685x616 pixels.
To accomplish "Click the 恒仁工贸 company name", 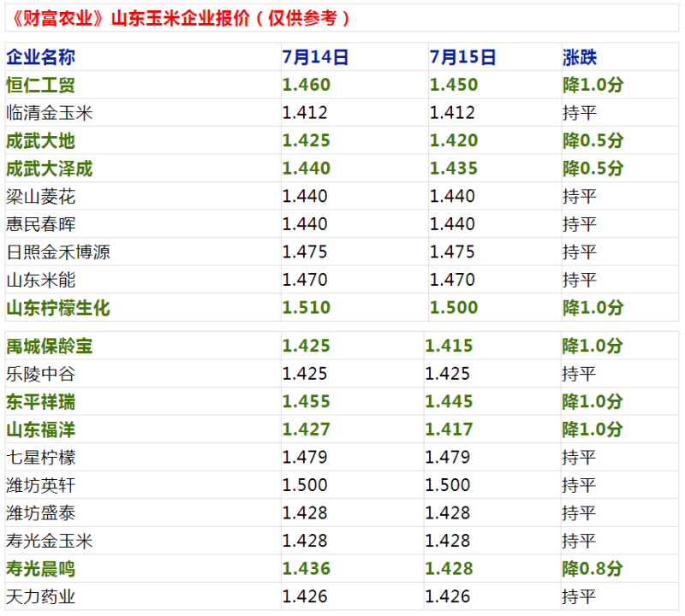I will [40, 86].
